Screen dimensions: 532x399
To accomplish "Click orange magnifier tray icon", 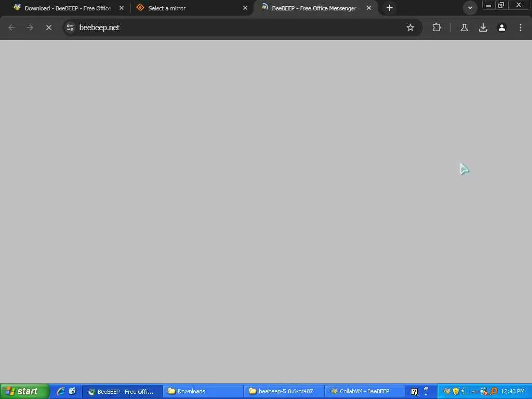I will [x=494, y=391].
